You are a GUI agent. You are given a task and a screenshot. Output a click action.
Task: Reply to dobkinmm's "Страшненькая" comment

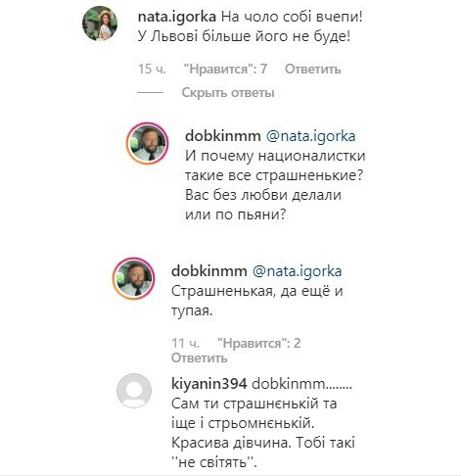200,358
